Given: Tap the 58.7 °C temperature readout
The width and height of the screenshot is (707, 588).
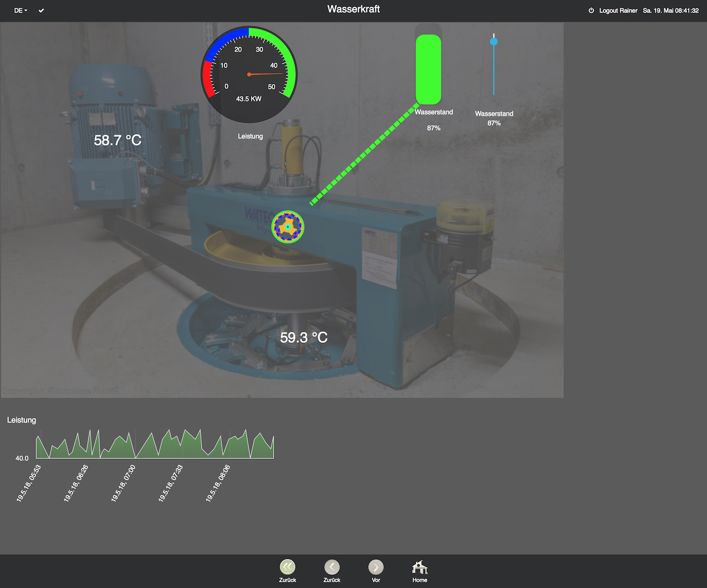Looking at the screenshot, I should point(117,140).
